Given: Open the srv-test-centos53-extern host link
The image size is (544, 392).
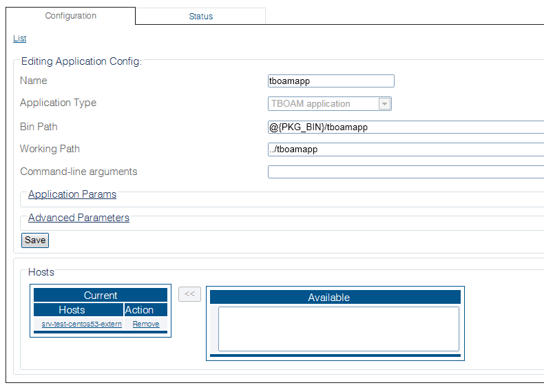Looking at the screenshot, I should [81, 324].
